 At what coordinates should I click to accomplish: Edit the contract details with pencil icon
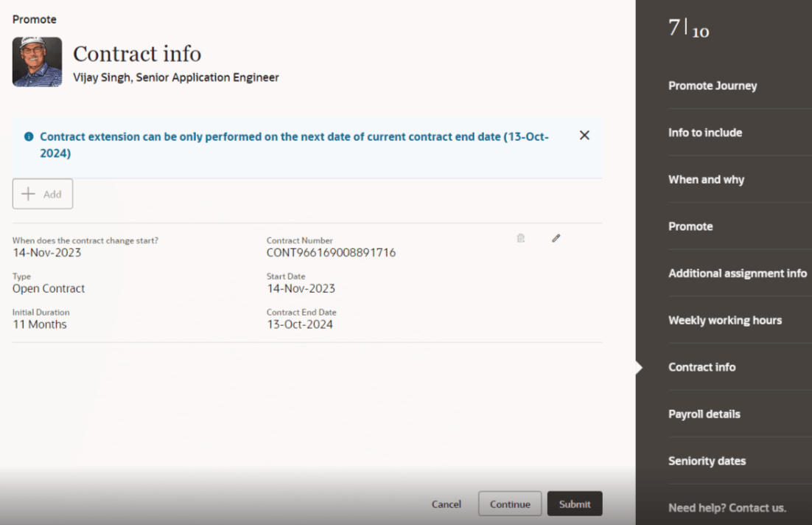point(556,238)
